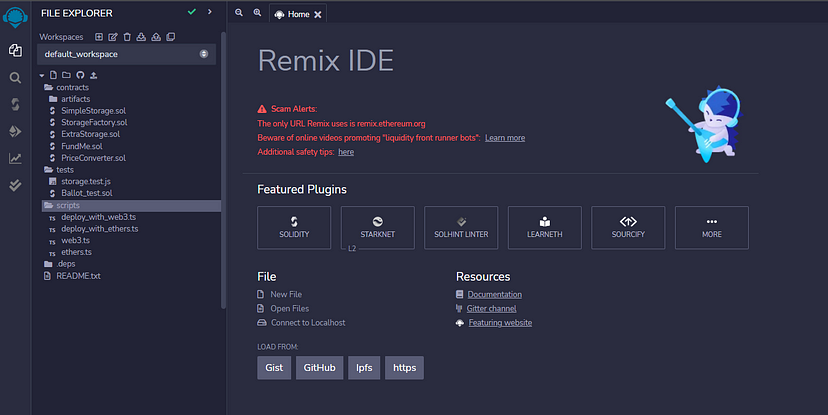The height and width of the screenshot is (415, 828).
Task: Click the restore workspaces upload icon
Action: tap(156, 36)
